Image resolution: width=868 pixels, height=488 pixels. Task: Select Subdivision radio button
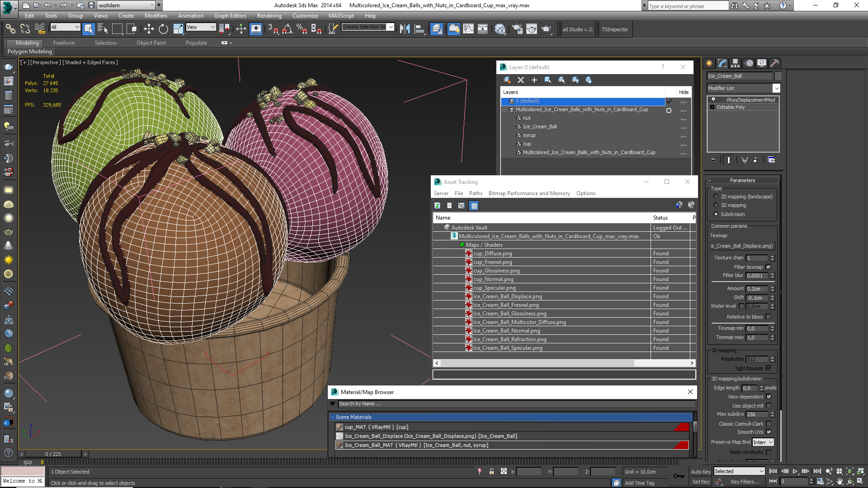(x=716, y=214)
